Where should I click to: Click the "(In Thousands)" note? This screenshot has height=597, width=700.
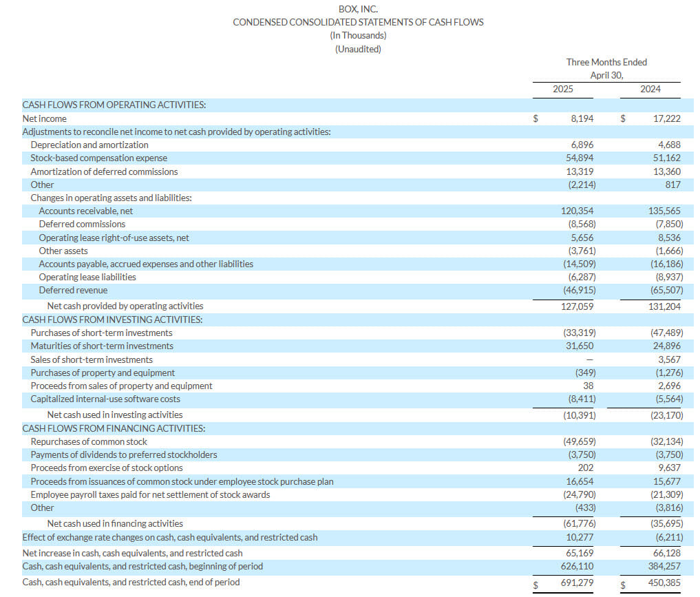pos(358,35)
